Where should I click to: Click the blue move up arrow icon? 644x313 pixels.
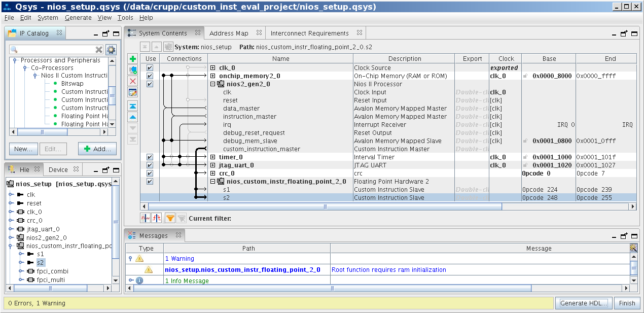133,117
